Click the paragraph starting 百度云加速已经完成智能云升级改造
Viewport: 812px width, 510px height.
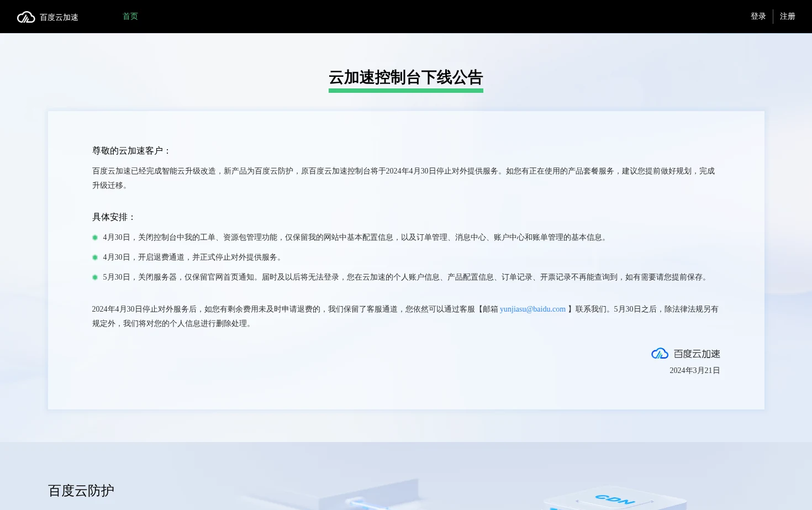[405, 178]
